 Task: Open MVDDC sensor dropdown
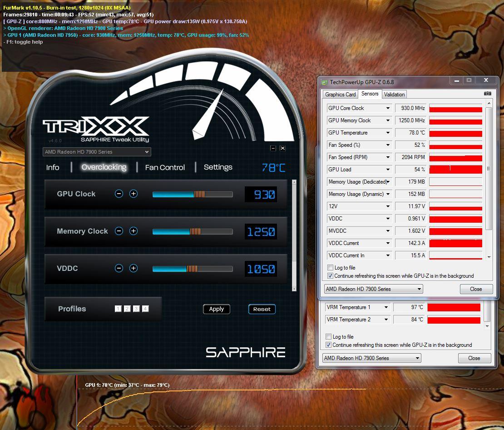[388, 231]
